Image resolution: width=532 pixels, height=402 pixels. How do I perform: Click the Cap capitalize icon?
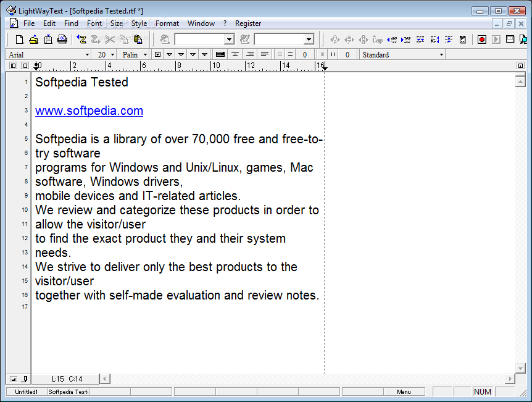(377, 40)
